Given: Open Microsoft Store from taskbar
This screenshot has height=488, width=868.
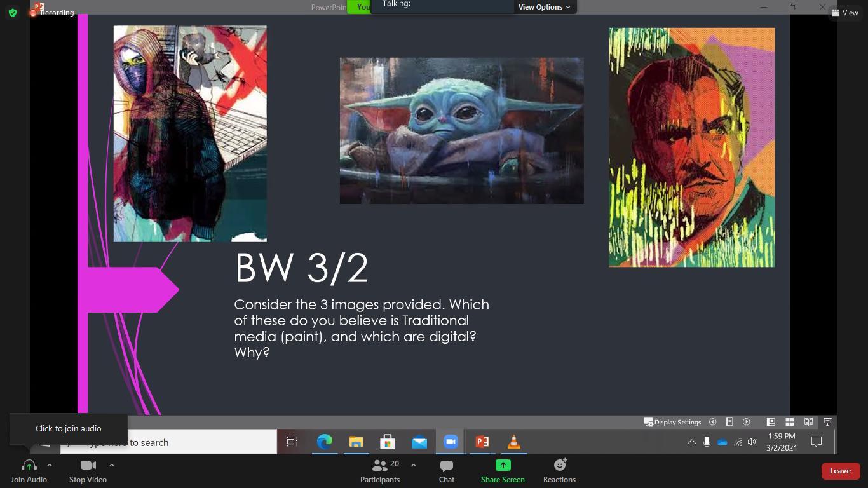Looking at the screenshot, I should [x=388, y=442].
